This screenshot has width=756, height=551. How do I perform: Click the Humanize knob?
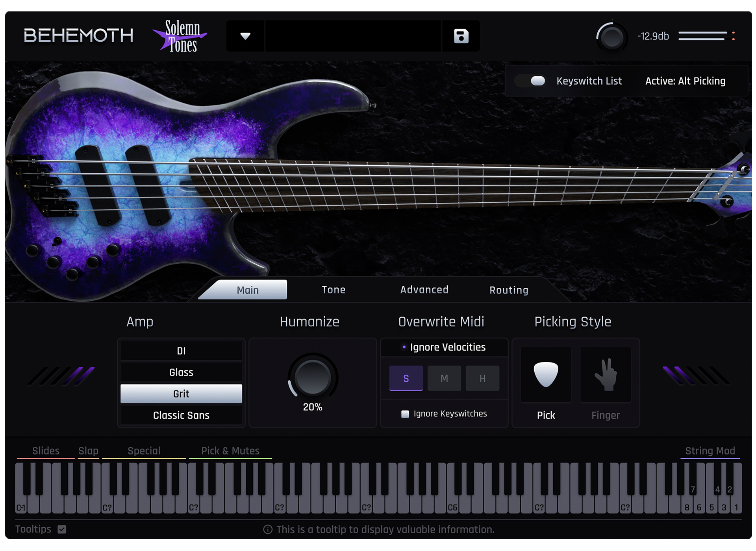(x=313, y=377)
